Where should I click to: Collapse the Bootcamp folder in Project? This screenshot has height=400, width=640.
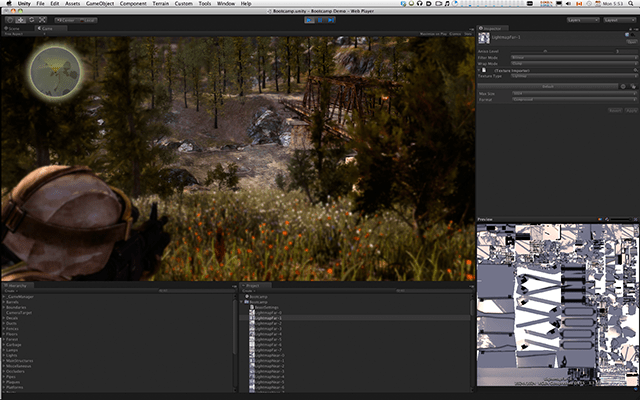coord(242,302)
